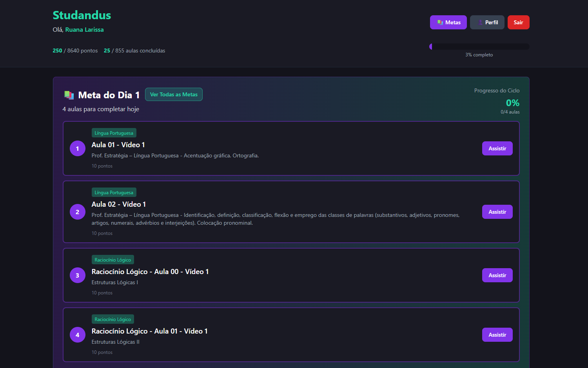Click the Ruana Larissa username
This screenshot has height=368, width=588.
(x=84, y=30)
